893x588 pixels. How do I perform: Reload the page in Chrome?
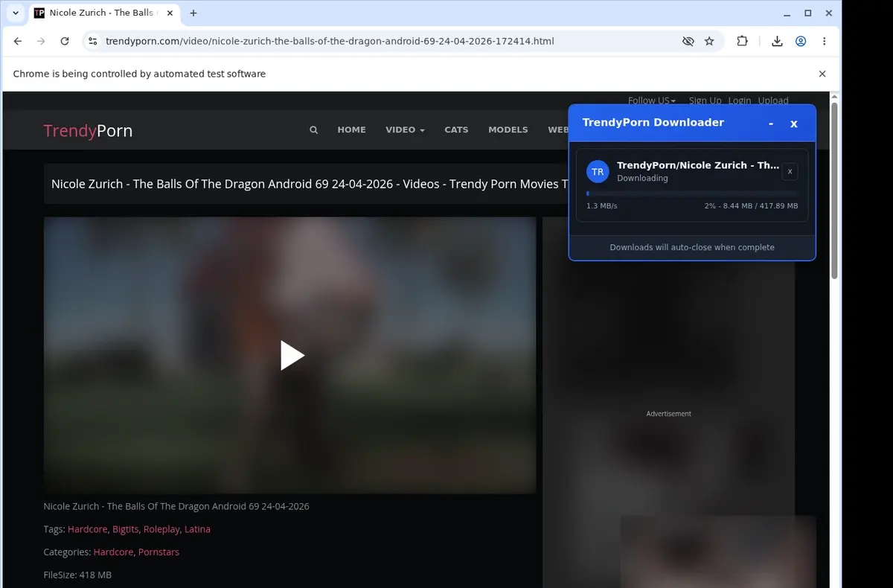tap(65, 42)
